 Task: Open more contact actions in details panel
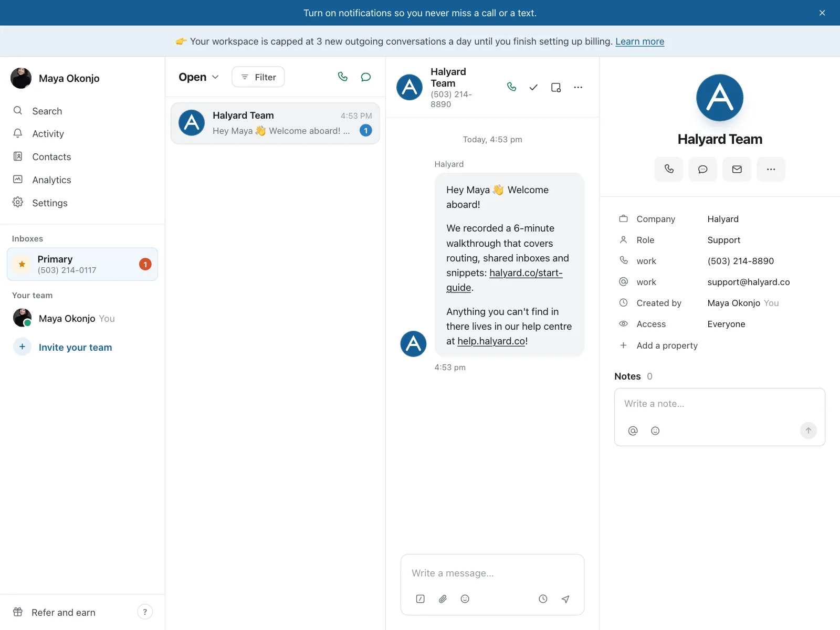pos(771,169)
